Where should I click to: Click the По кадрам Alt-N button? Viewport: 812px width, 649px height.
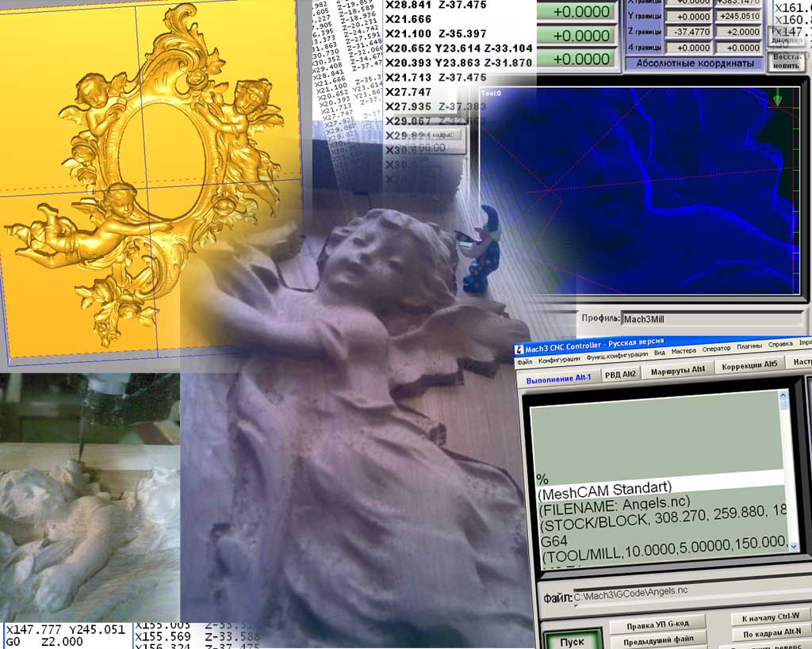click(x=772, y=633)
